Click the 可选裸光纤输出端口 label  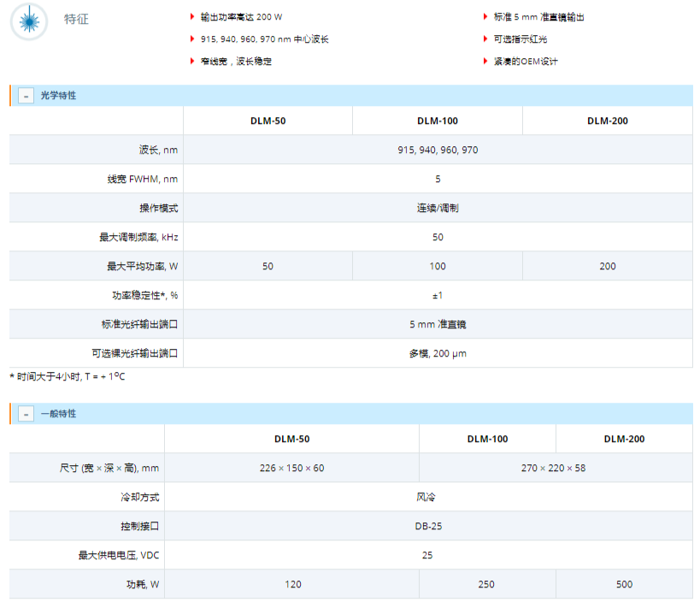(x=135, y=353)
